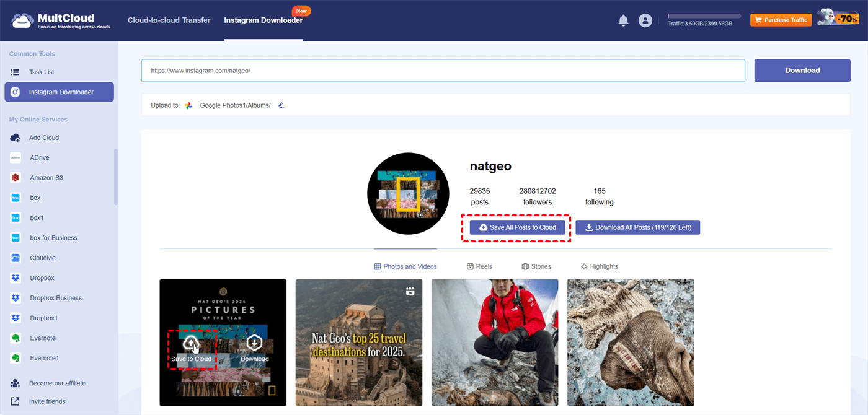Viewport: 868px width, 415px height.
Task: Select the Evernote icon
Action: click(15, 338)
